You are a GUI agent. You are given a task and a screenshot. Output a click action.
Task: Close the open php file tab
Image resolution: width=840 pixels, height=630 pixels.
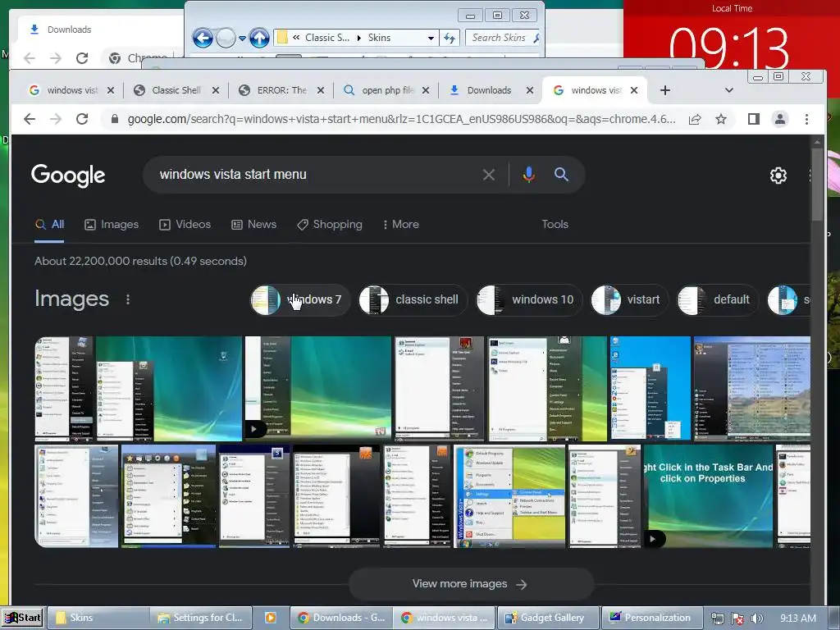click(x=426, y=90)
